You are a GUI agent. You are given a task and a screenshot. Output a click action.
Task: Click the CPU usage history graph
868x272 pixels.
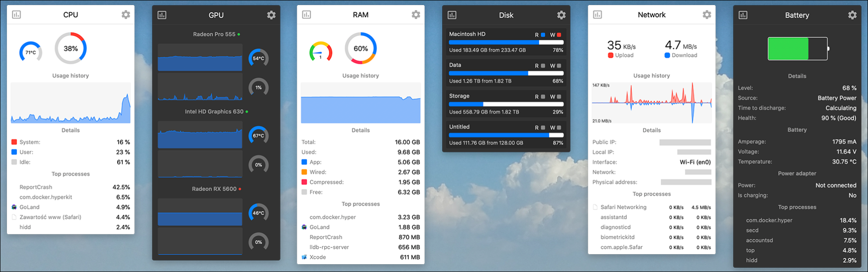point(70,103)
